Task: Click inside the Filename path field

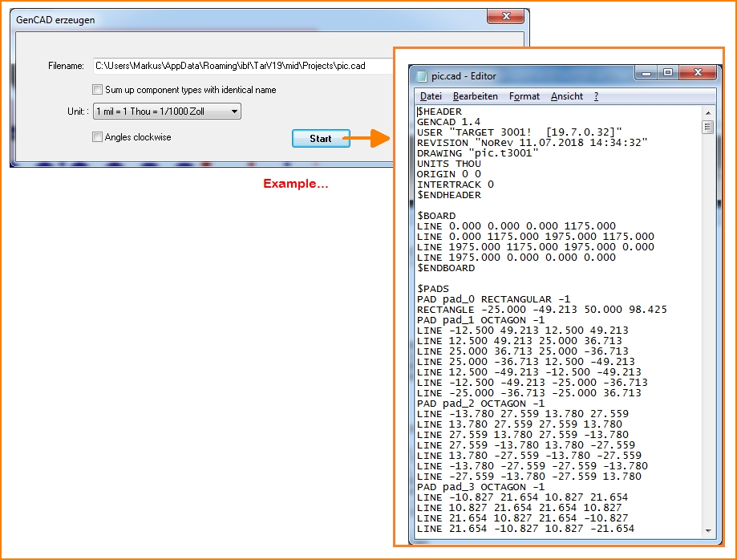Action: pos(241,66)
